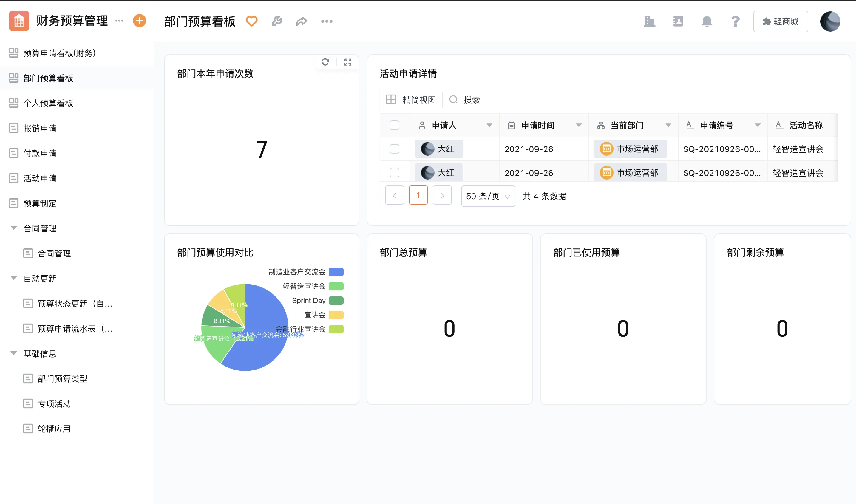Image resolution: width=856 pixels, height=504 pixels.
Task: Click blue 制造业客户交流会 legend swatch
Action: (x=336, y=272)
